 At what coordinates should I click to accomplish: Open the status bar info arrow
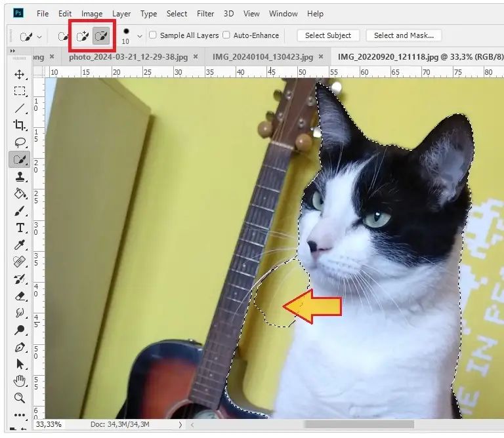tap(180, 425)
